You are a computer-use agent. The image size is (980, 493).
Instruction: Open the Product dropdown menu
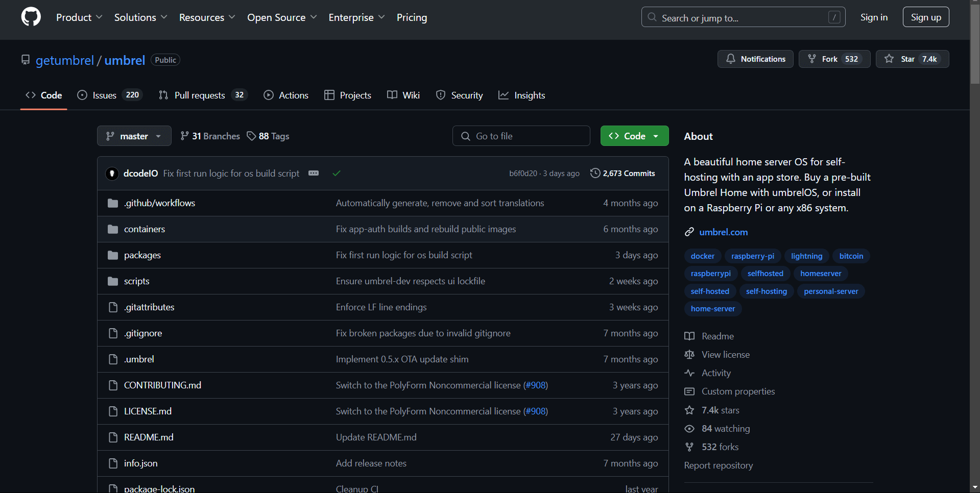point(79,17)
